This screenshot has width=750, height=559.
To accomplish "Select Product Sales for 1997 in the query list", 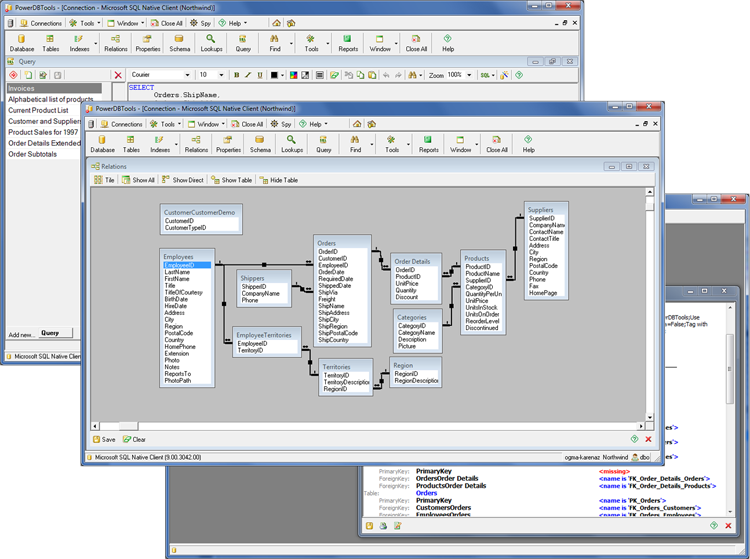I will pyautogui.click(x=43, y=132).
